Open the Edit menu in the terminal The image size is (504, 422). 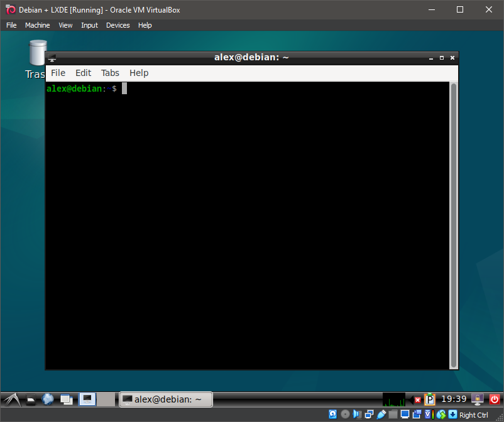coord(83,73)
